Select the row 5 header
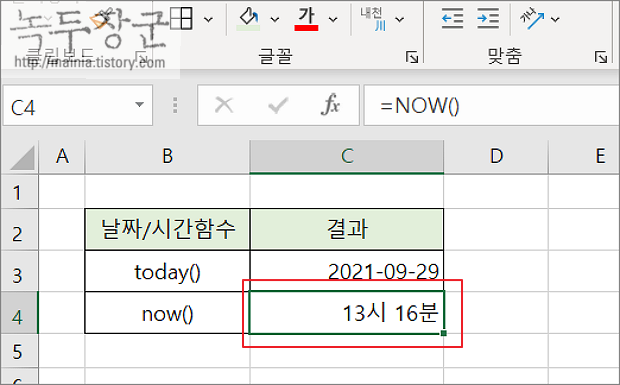Image resolution: width=620 pixels, height=385 pixels. pos(19,351)
